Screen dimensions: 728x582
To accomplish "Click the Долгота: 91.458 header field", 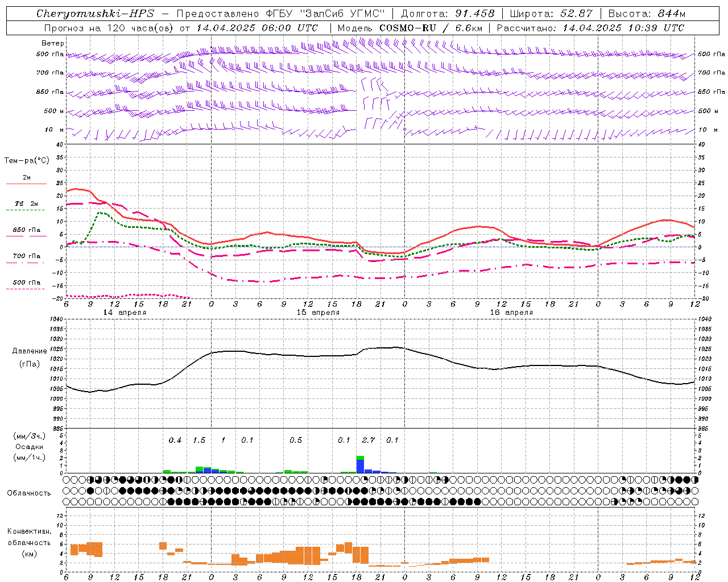I will pos(448,14).
